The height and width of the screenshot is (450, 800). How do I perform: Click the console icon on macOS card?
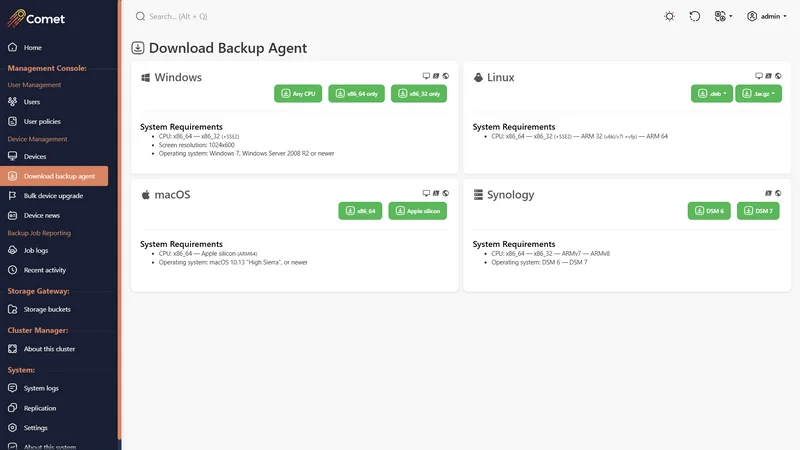click(436, 193)
